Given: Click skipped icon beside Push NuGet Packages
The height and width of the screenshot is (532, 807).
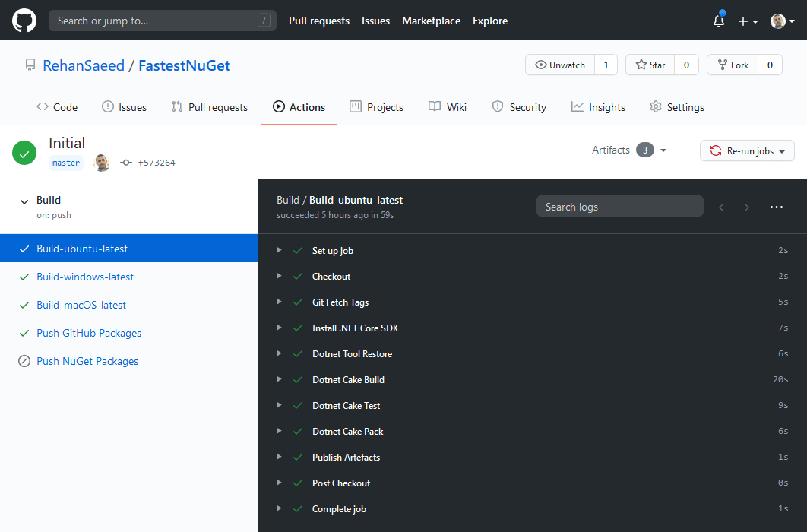Looking at the screenshot, I should 24,361.
